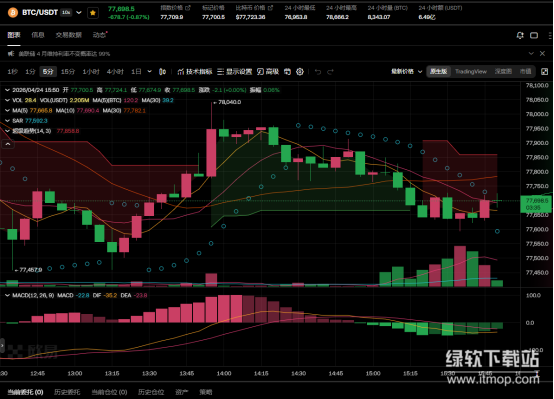Collapse the MACD(12,26,9) indicator chevron
Screen dimensions: 554x399
pyautogui.click(x=7, y=295)
